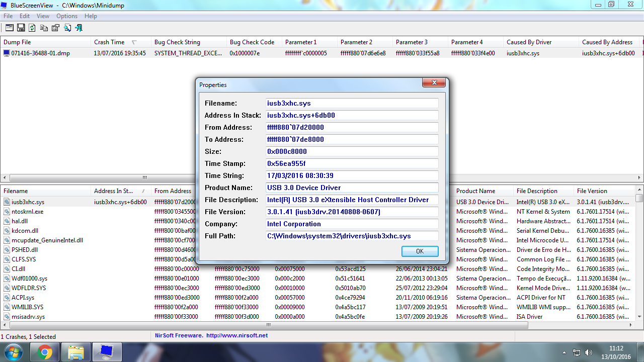The height and width of the screenshot is (362, 644).
Task: Sort by the Bug Check Code column
Action: [254, 42]
